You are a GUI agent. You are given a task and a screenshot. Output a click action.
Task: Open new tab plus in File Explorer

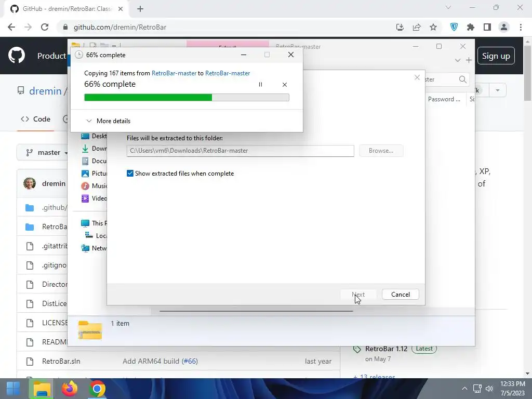[469, 60]
